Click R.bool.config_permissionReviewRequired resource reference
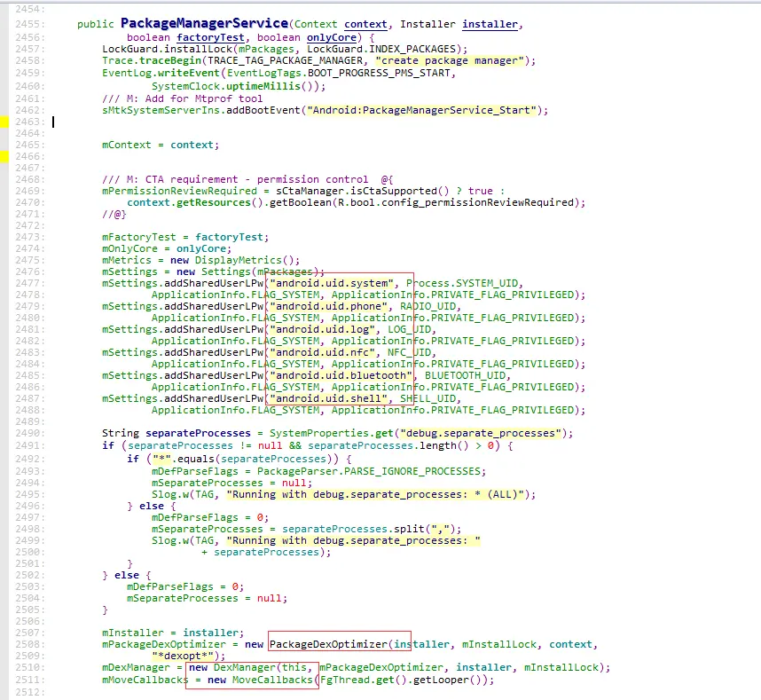 click(456, 202)
